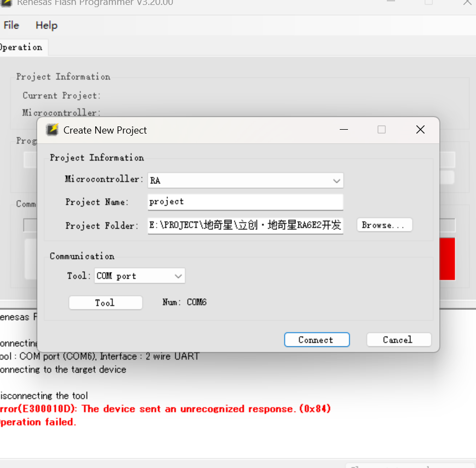Click the red status block in main window

[447, 259]
